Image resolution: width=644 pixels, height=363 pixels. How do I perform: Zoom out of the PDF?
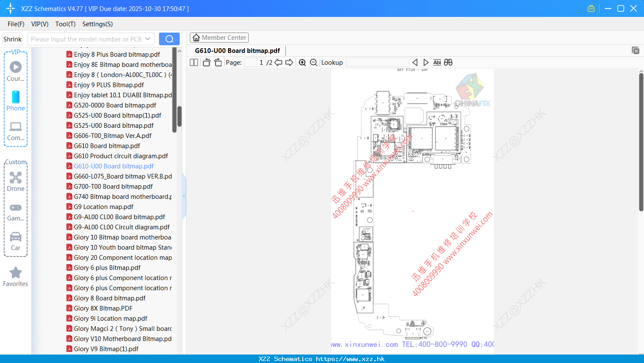point(313,63)
